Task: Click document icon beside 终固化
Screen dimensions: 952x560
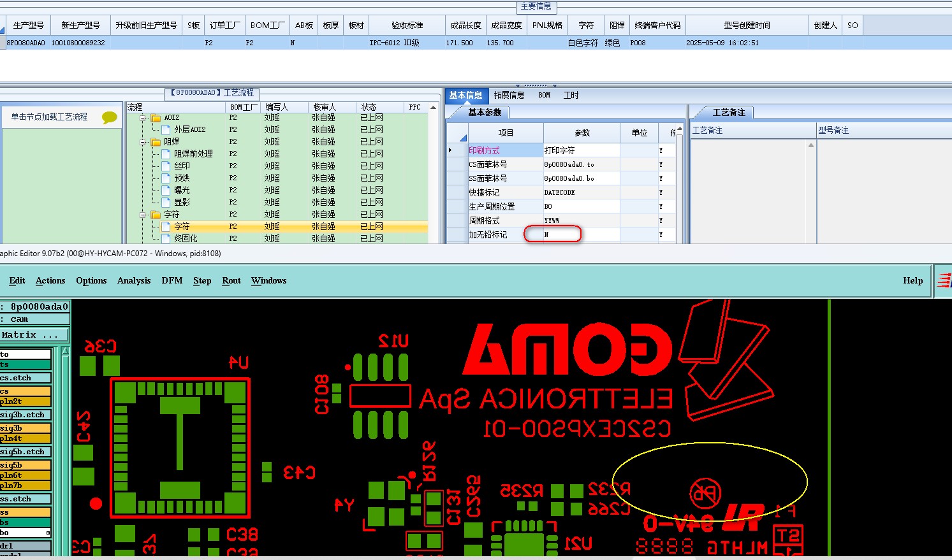Action: click(166, 239)
